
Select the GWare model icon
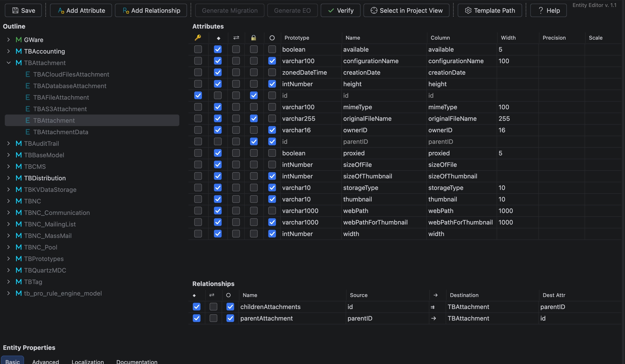[x=19, y=40]
